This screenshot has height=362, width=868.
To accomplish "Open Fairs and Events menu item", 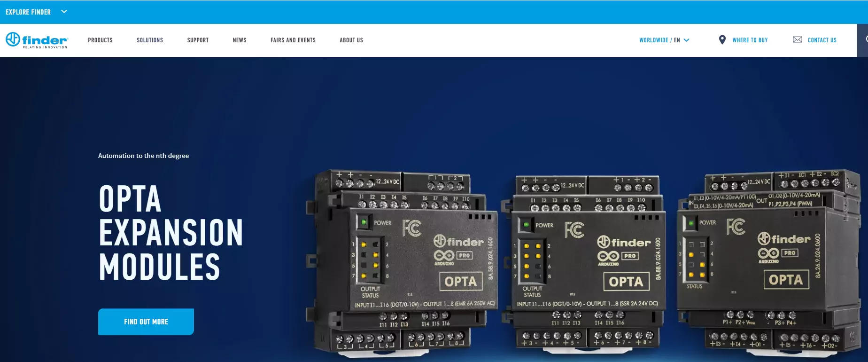I will click(293, 40).
